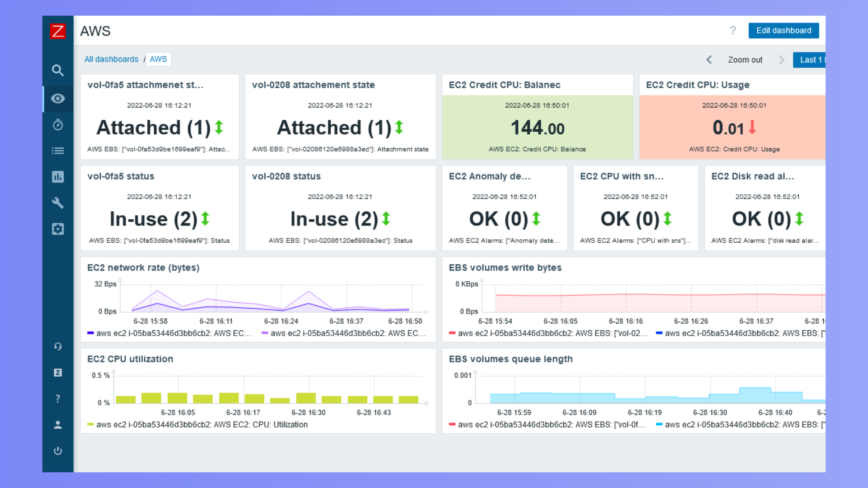Click Edit dashboard button
868x488 pixels.
click(x=784, y=30)
